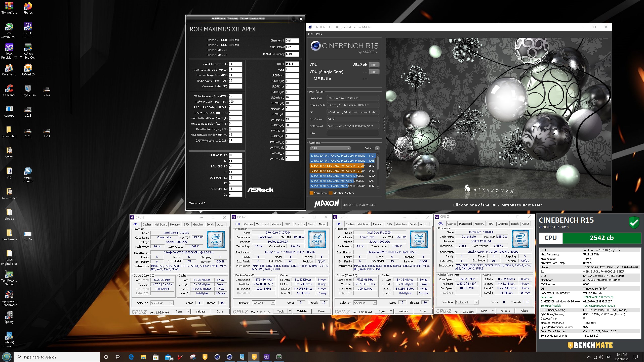Show hidden system tray icons
The height and width of the screenshot is (362, 644).
589,357
